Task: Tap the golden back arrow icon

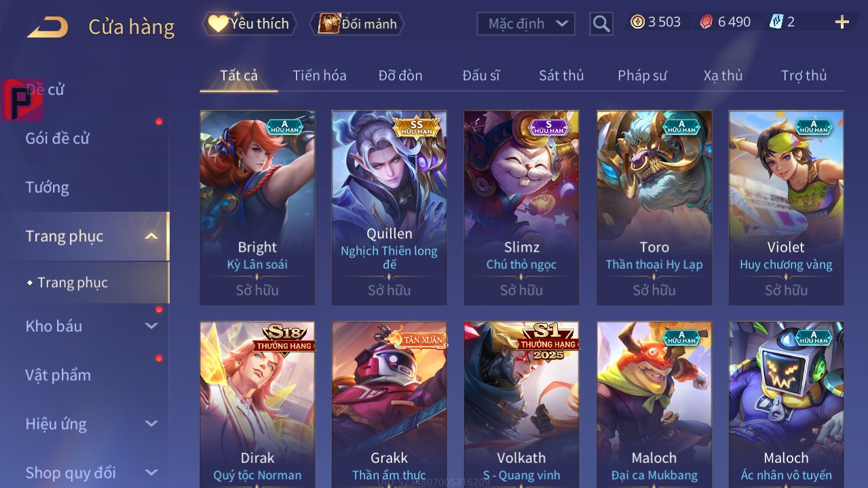Action: (48, 26)
